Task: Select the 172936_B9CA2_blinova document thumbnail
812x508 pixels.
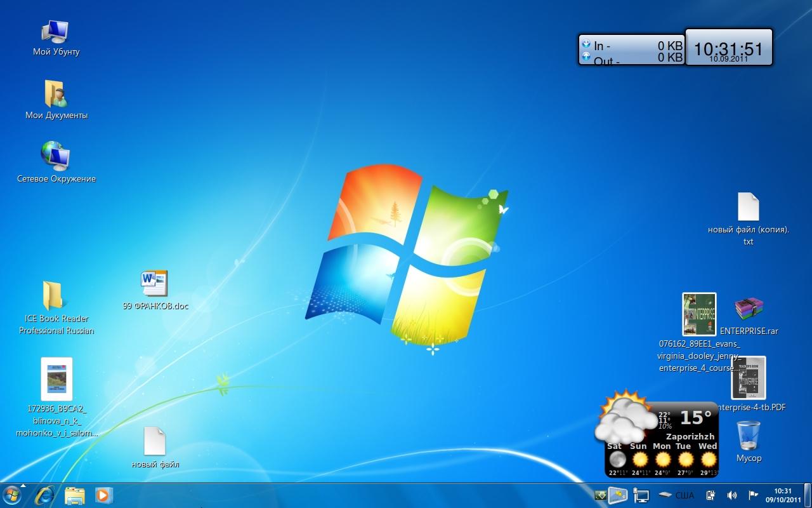Action: coord(56,379)
